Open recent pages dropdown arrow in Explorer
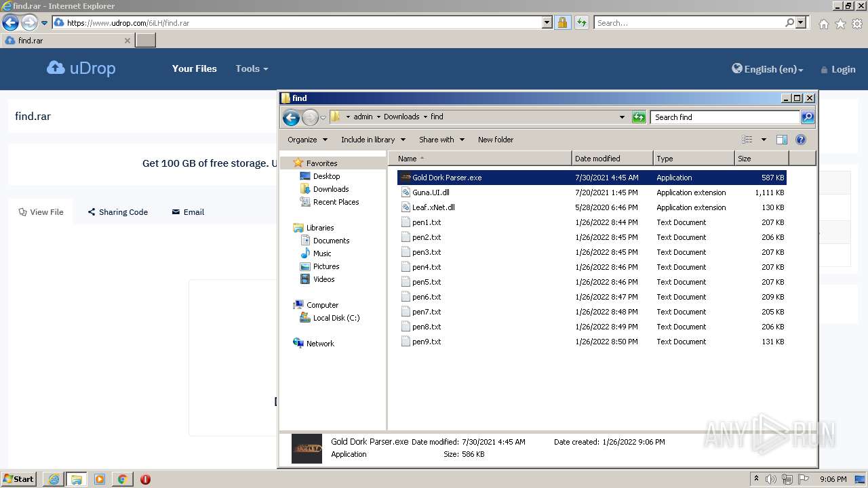This screenshot has height=488, width=868. pos(323,118)
